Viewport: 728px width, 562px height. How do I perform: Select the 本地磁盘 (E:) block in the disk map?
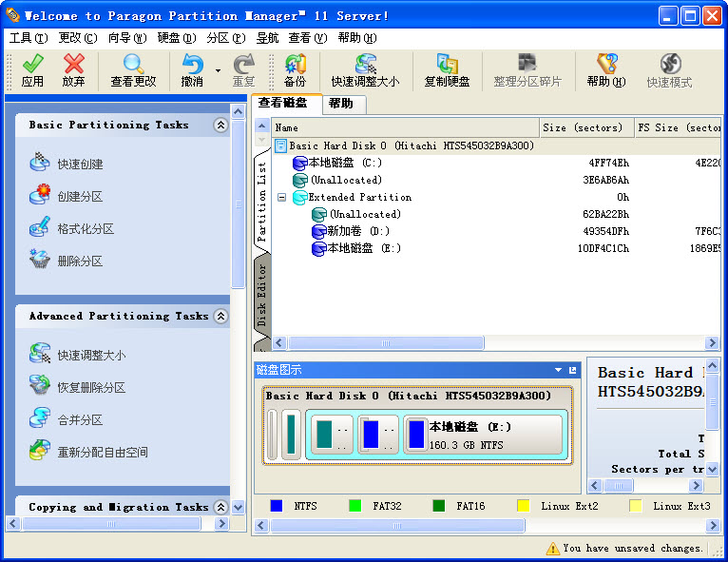pos(484,435)
